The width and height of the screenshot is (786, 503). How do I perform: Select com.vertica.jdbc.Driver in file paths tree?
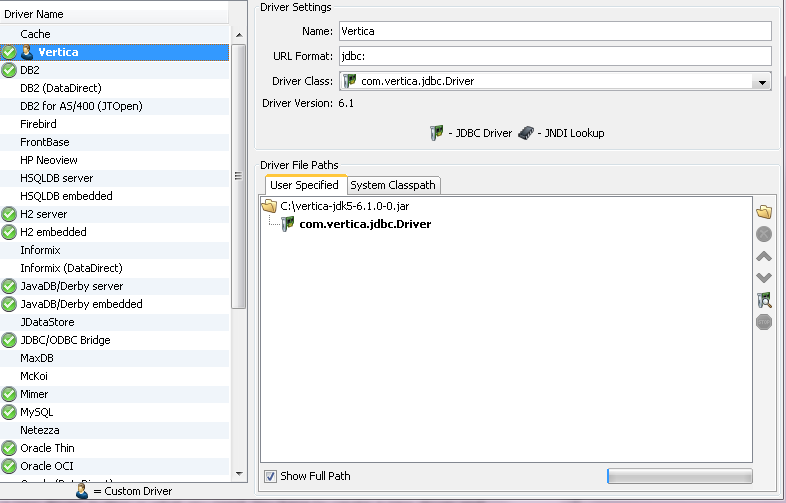pyautogui.click(x=365, y=224)
